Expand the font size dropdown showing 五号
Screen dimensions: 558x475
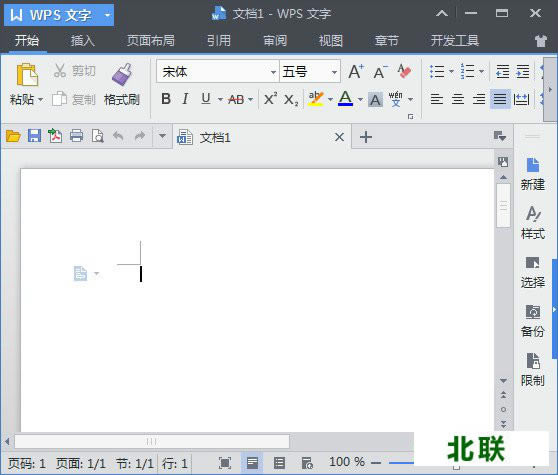[x=334, y=72]
